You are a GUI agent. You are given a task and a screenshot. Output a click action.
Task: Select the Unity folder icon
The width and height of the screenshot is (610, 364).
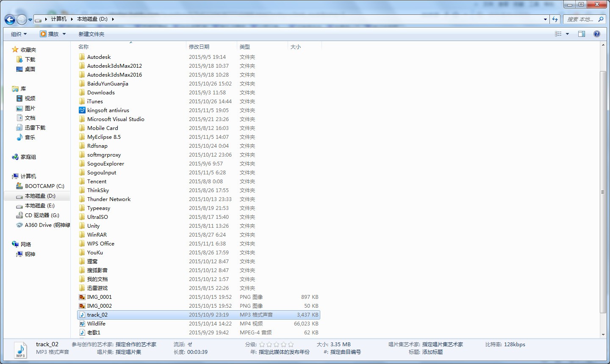click(x=82, y=226)
